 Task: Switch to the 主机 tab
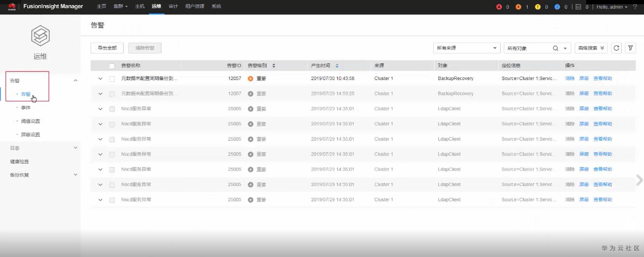140,6
